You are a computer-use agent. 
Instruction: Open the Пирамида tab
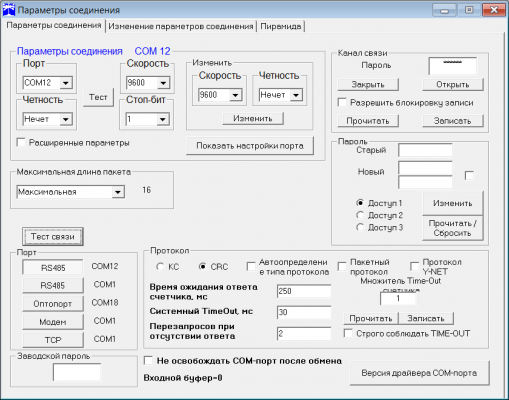pos(280,26)
